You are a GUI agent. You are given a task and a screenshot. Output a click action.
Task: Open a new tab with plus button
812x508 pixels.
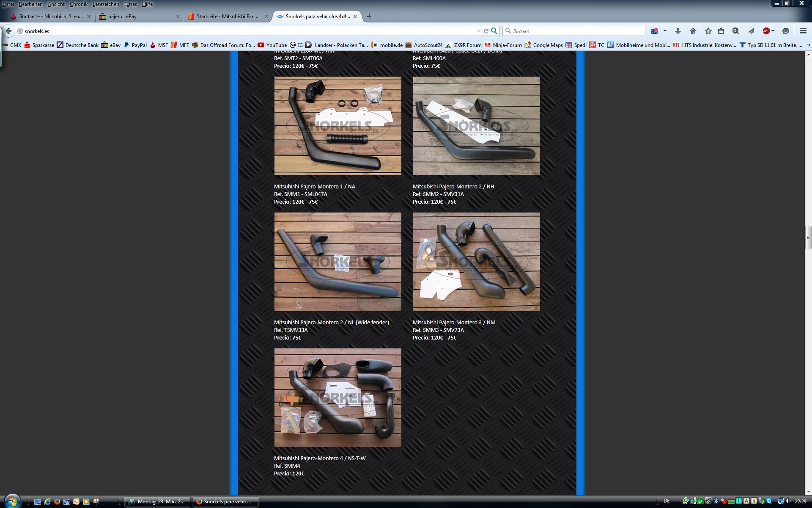click(x=369, y=17)
